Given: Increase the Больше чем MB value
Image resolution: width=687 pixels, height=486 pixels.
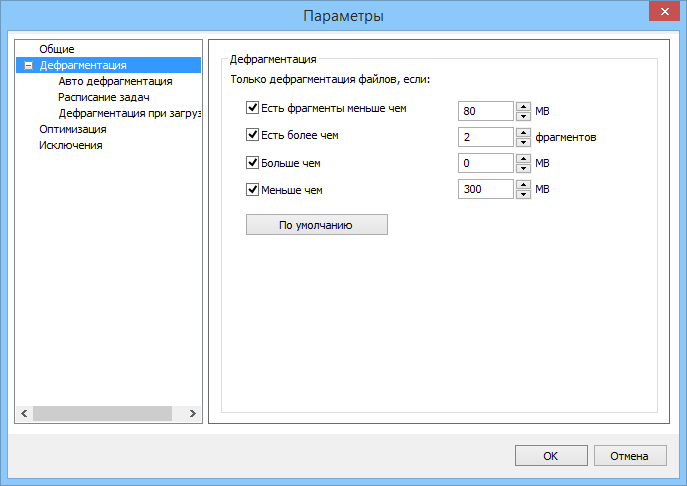Looking at the screenshot, I should point(523,158).
